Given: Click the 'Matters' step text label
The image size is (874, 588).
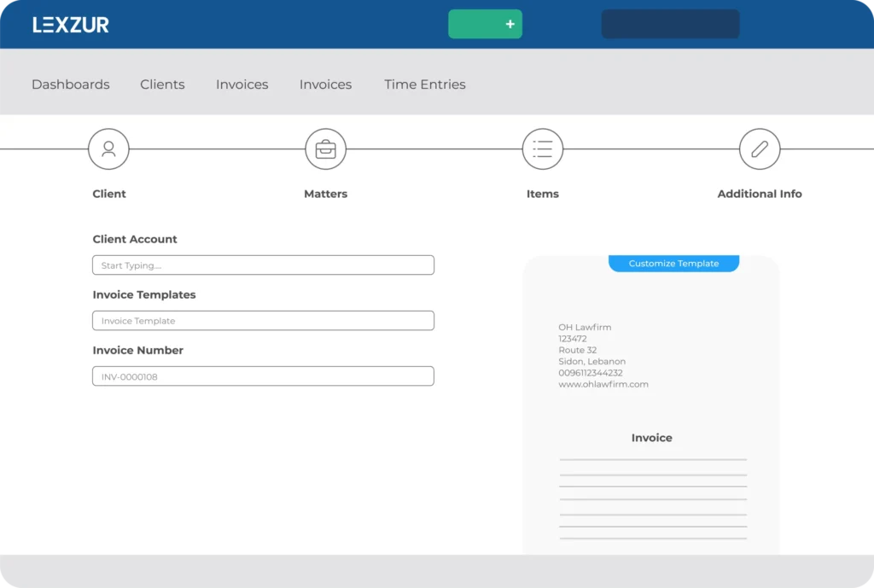Looking at the screenshot, I should point(325,194).
